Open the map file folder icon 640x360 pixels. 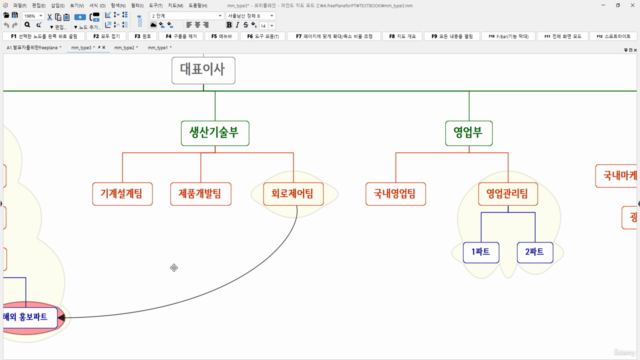(x=6, y=16)
